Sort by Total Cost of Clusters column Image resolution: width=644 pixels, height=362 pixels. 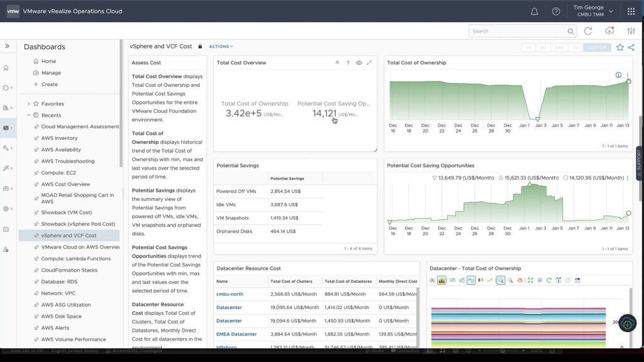tap(291, 282)
